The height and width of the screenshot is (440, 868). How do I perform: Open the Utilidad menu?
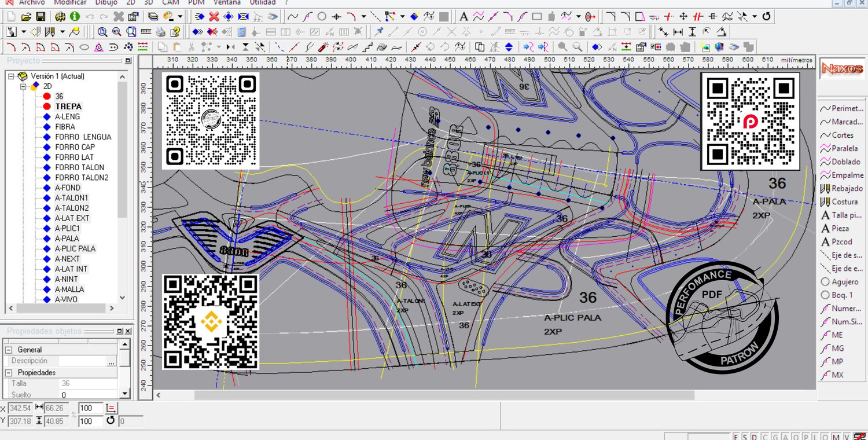click(262, 2)
